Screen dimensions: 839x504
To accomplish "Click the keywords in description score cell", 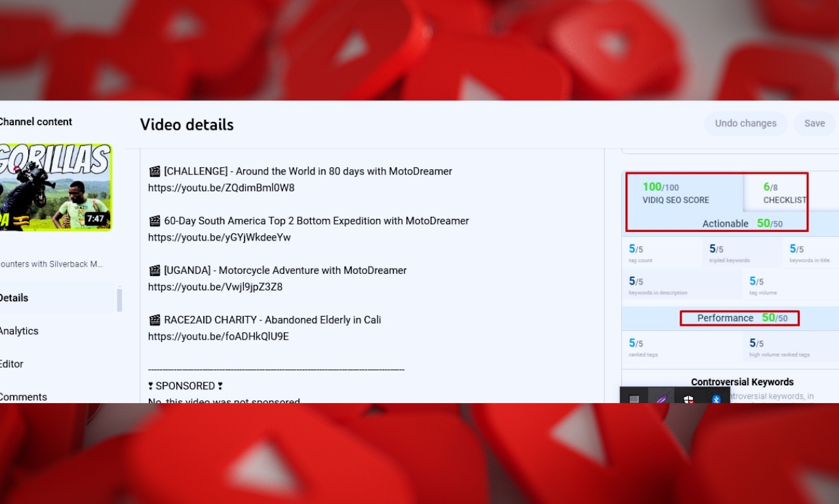I will 682,285.
